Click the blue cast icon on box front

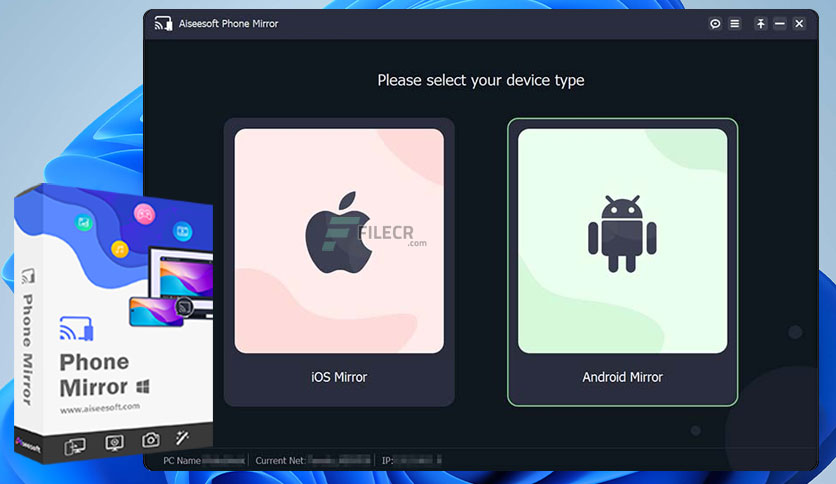[x=76, y=328]
